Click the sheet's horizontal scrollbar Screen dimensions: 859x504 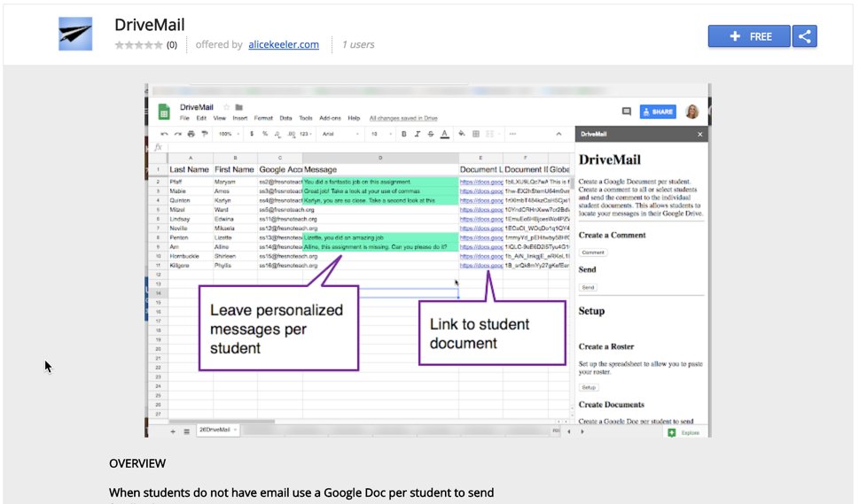222,422
